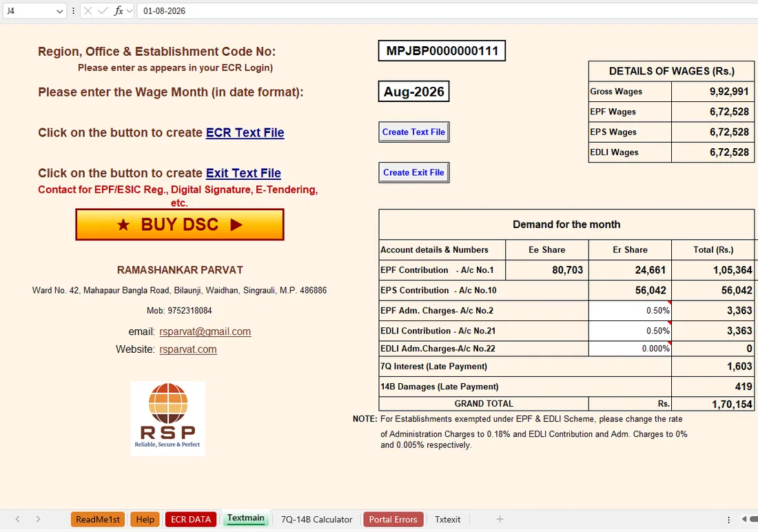The image size is (758, 532).
Task: Add a new sheet with the plus icon
Action: pos(500,519)
